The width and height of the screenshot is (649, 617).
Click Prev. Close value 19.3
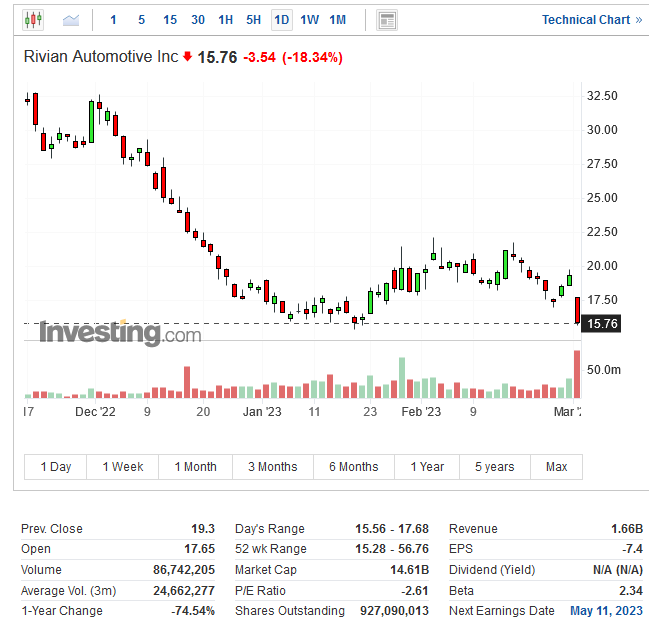click(x=203, y=528)
